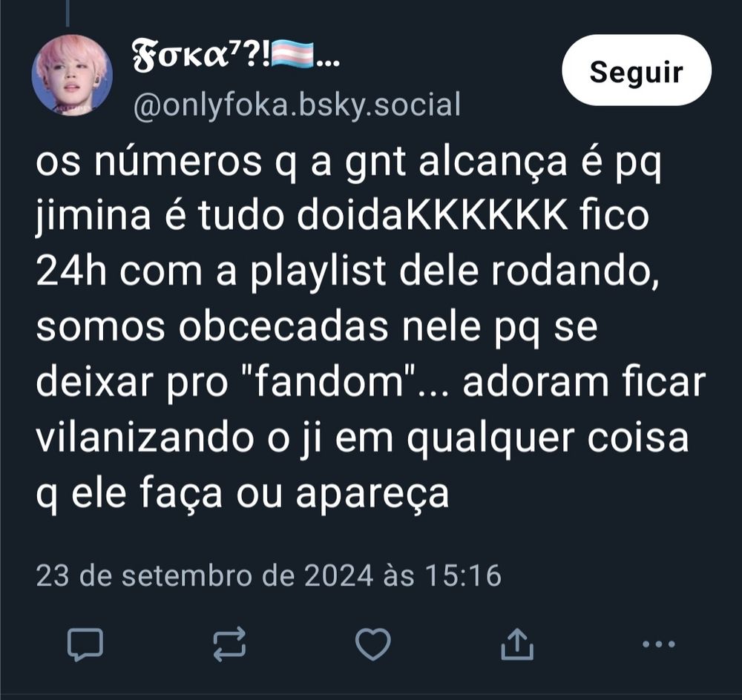The height and width of the screenshot is (700, 742).
Task: Click the thread line above the avatar
Action: click(68, 13)
